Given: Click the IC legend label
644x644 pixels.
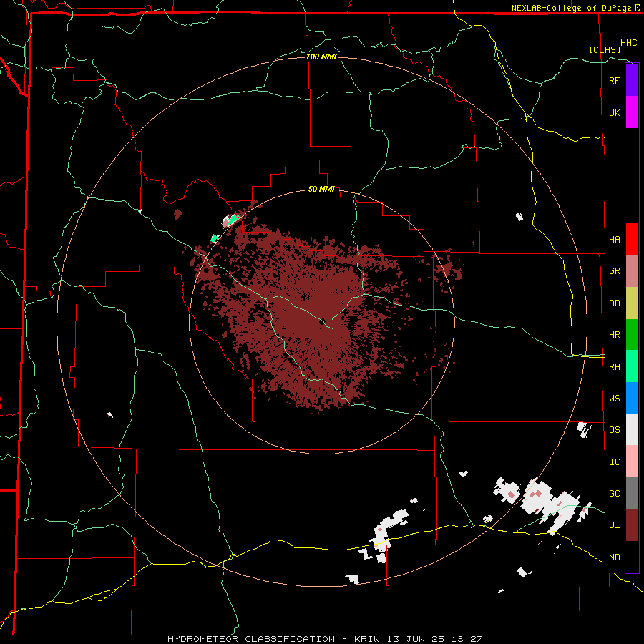Looking at the screenshot, I should point(614,462).
